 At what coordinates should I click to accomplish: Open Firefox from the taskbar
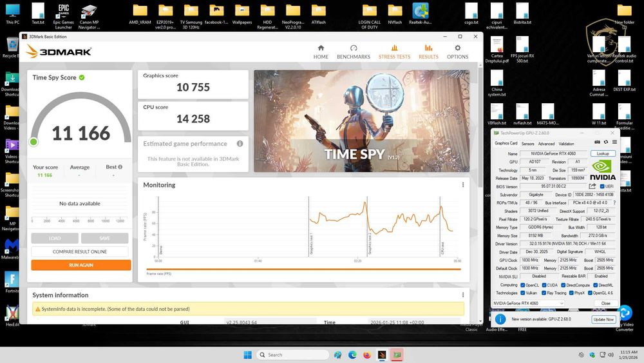point(367,355)
